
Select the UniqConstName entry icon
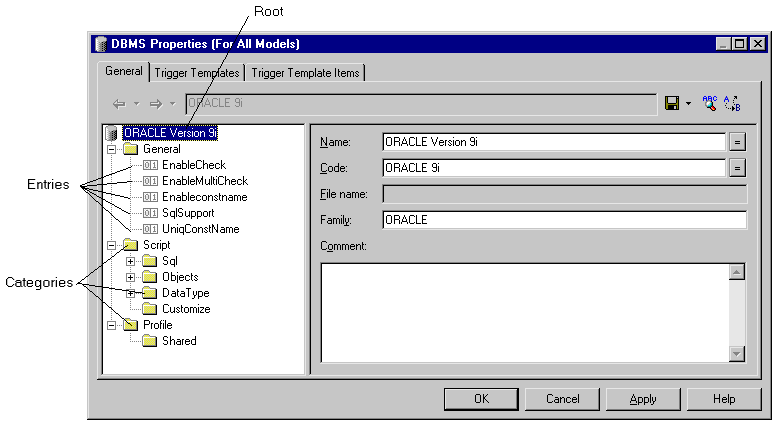[150, 229]
